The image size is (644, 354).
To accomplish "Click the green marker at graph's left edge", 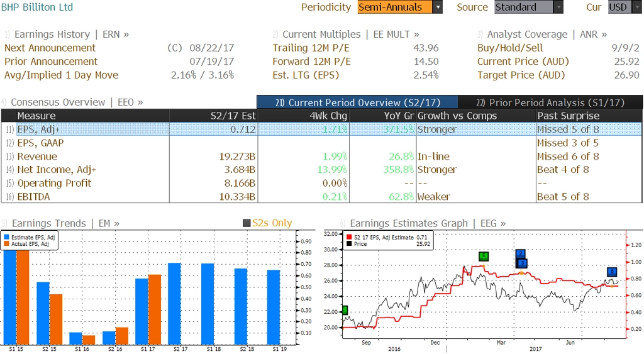I will pos(345,310).
